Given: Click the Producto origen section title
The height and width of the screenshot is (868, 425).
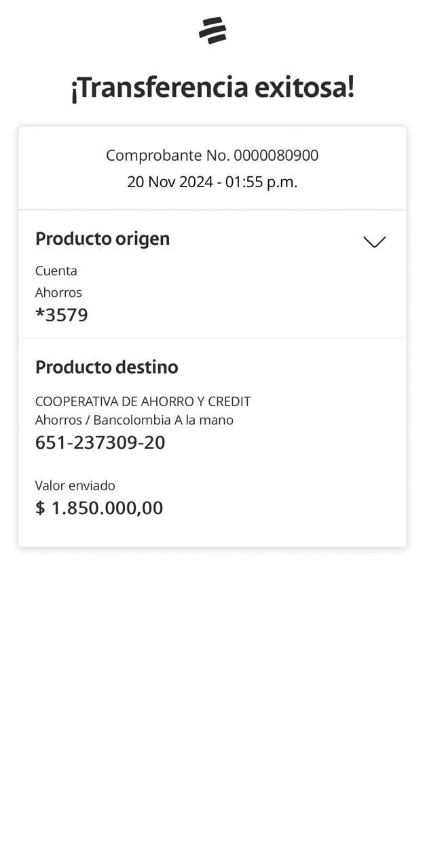Looking at the screenshot, I should [x=103, y=239].
